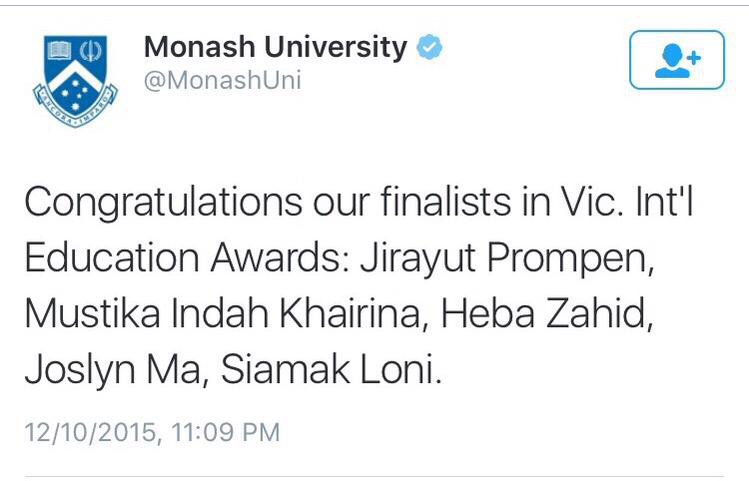Image resolution: width=749 pixels, height=481 pixels.
Task: Select the name Mustika Indah Khairina
Action: pos(226,314)
